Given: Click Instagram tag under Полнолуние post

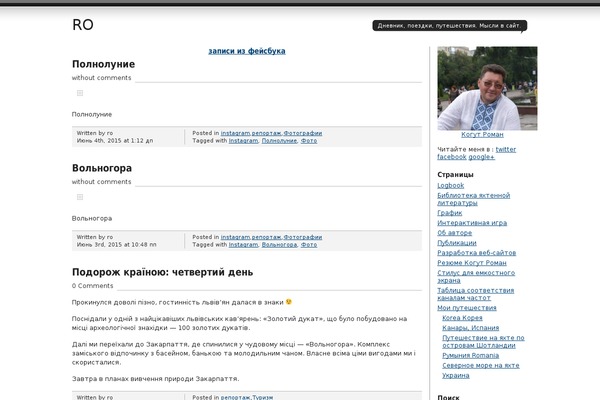Looking at the screenshot, I should [x=243, y=141].
